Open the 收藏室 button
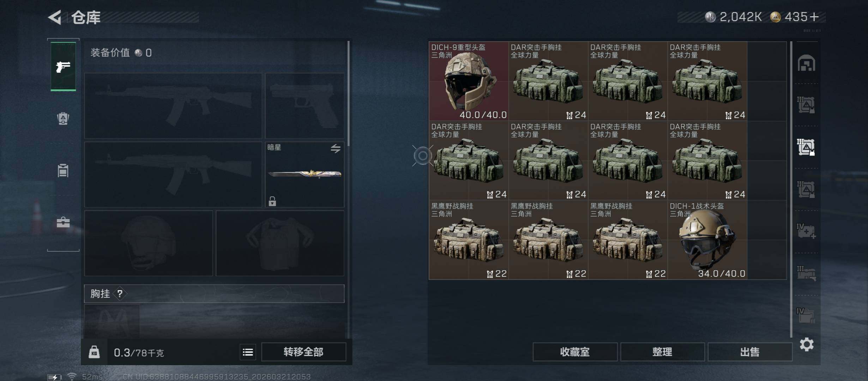Image resolution: width=868 pixels, height=381 pixels. (575, 352)
